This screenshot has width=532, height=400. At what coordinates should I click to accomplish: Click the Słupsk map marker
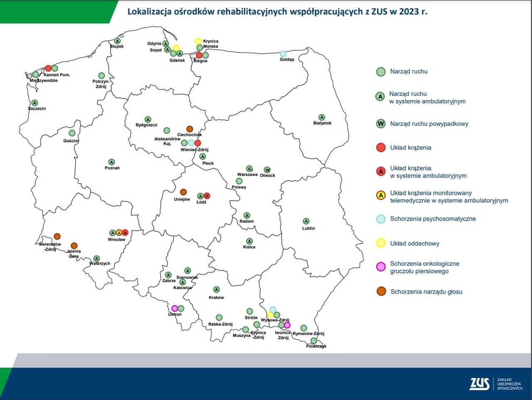point(117,41)
